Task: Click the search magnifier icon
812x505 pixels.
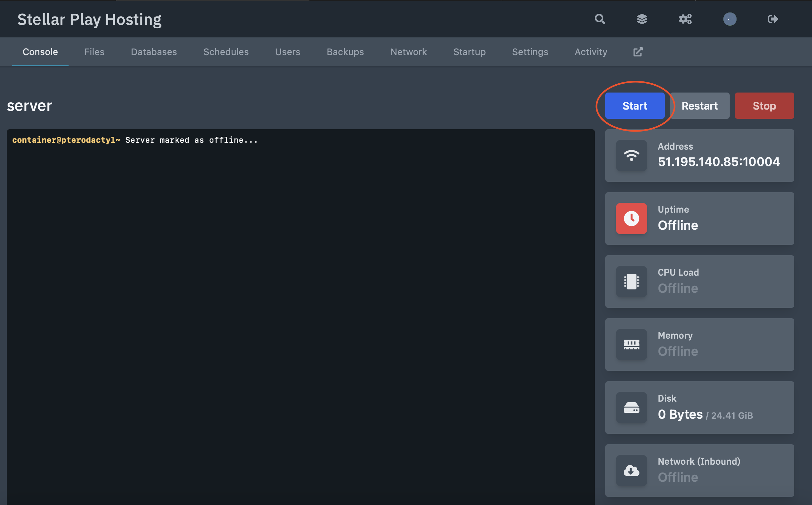Action: pos(600,19)
